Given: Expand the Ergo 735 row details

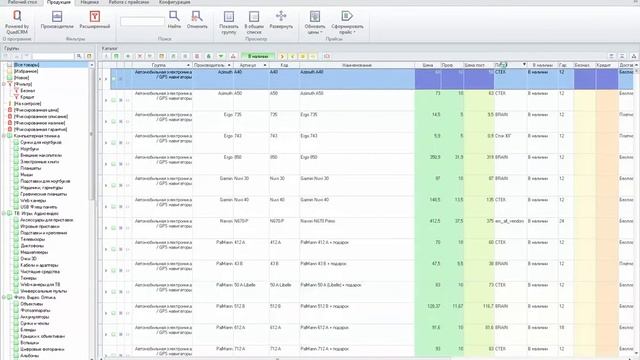Looking at the screenshot, I should point(106,121).
